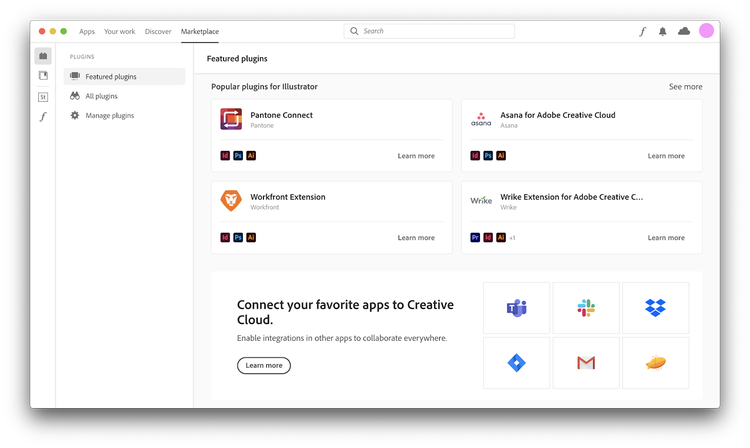Open the Gmail integration tile
Viewport: 750px width, 448px height.
[x=586, y=363]
